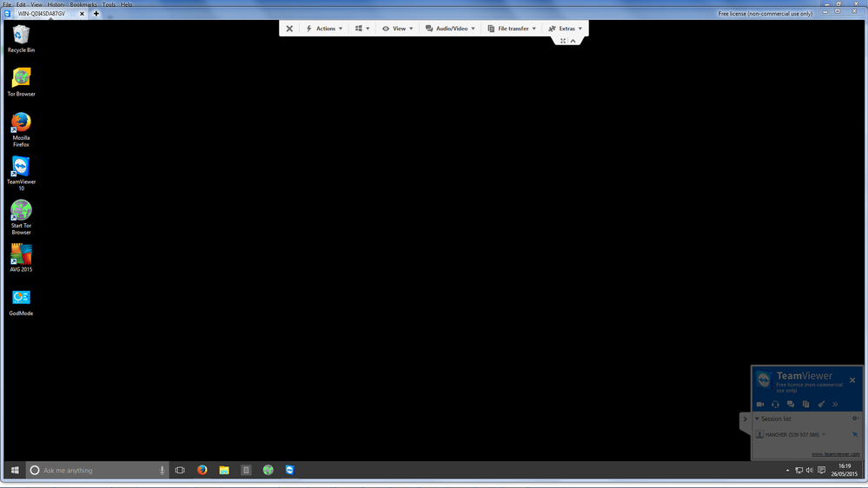Click the volume speaker icon in tray
The image size is (868, 488).
[x=809, y=471]
